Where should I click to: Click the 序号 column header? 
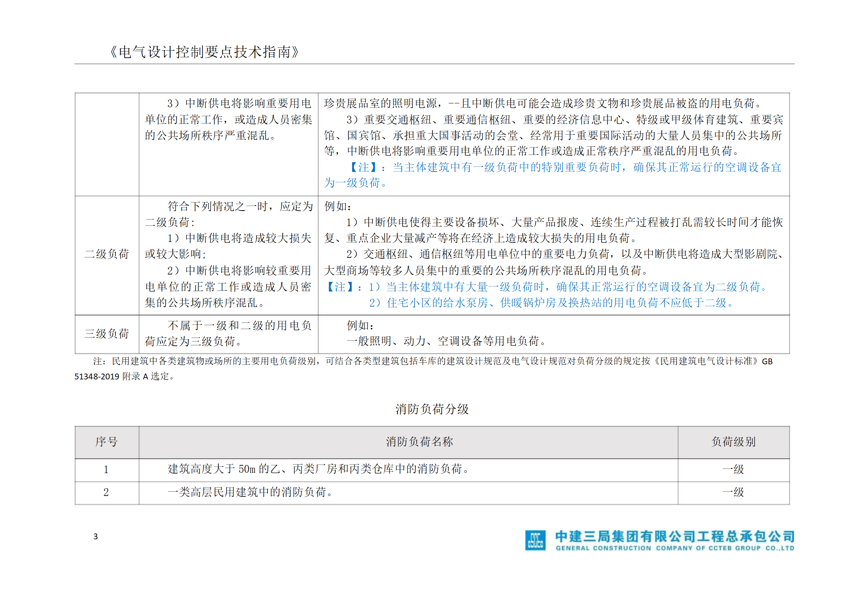coord(106,442)
